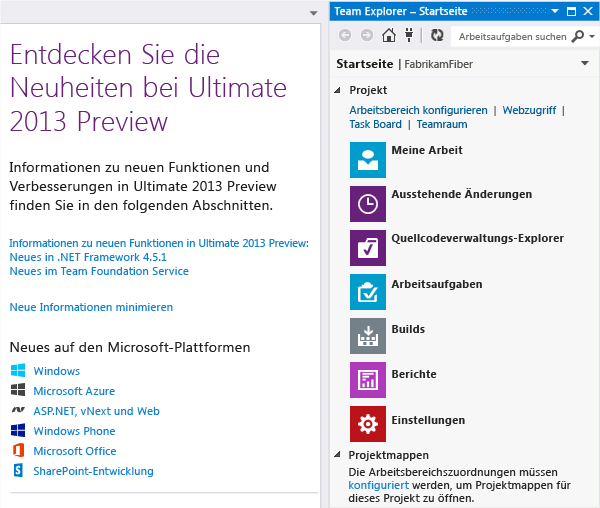Open the Berichte chart icon
This screenshot has width=600, height=508.
tap(368, 380)
